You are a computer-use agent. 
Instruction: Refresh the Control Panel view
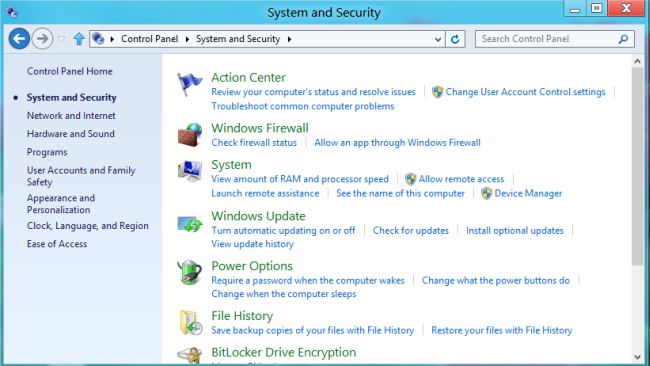point(455,39)
